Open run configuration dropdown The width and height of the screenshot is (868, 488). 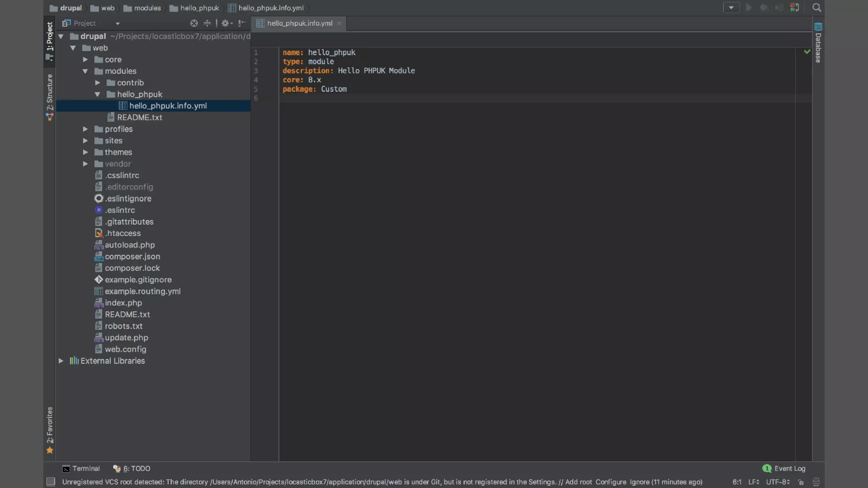[731, 8]
